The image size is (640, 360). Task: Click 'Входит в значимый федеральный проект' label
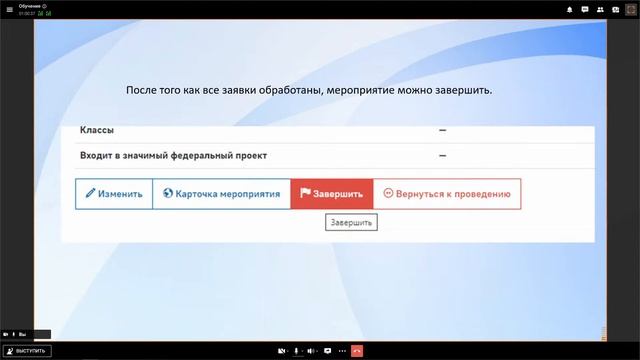[x=173, y=156]
